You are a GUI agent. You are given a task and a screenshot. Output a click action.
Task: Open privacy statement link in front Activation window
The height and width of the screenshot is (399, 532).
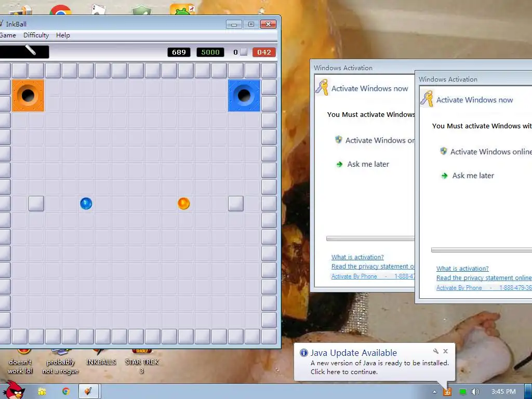[484, 277]
